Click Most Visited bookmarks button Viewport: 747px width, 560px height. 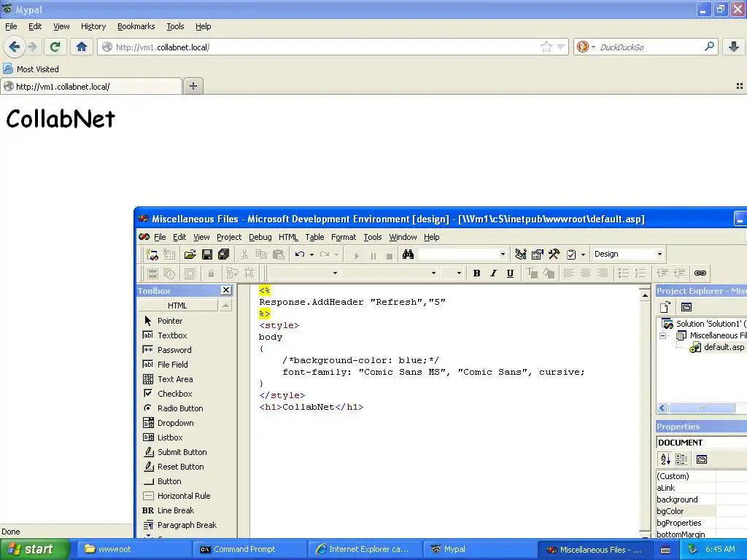pos(31,69)
